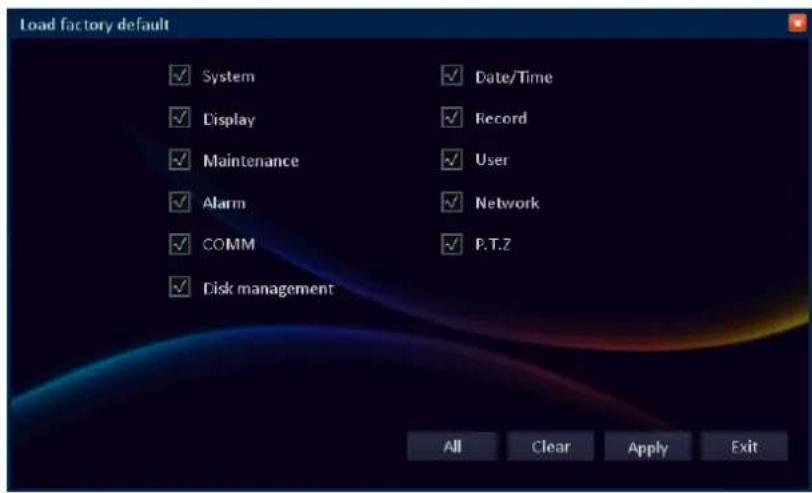Toggle the Maintenance checkbox

(x=180, y=160)
